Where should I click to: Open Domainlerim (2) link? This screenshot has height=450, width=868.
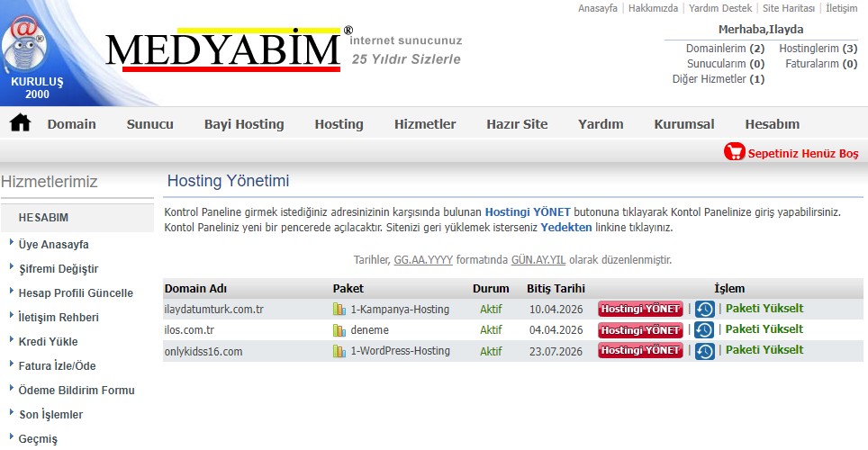click(x=725, y=49)
